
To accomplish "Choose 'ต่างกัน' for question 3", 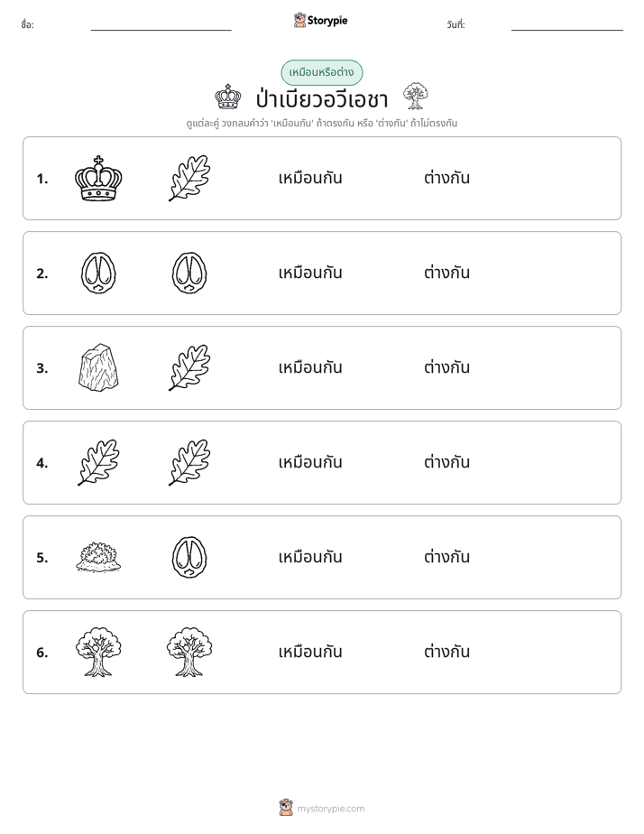I will pyautogui.click(x=446, y=367).
